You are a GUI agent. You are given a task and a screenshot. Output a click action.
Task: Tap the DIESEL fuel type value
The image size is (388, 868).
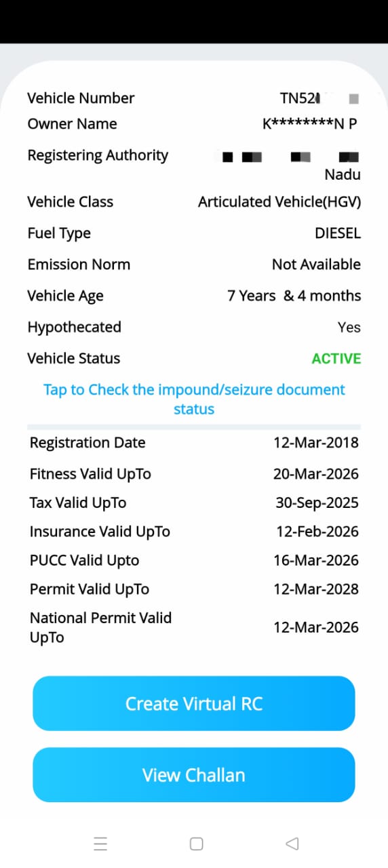pos(338,233)
